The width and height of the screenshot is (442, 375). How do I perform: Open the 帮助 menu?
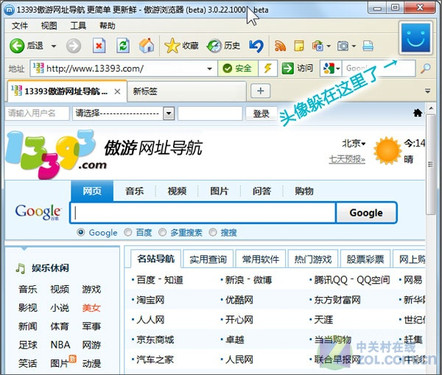coord(107,25)
